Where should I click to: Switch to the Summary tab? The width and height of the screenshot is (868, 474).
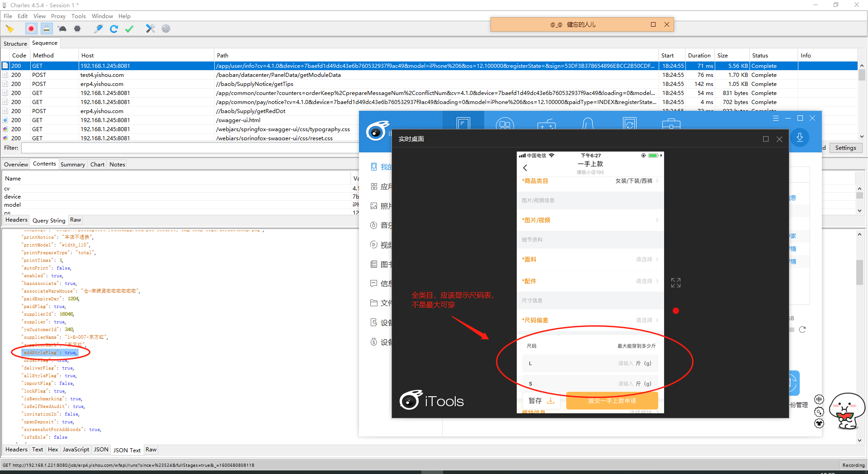pyautogui.click(x=73, y=165)
